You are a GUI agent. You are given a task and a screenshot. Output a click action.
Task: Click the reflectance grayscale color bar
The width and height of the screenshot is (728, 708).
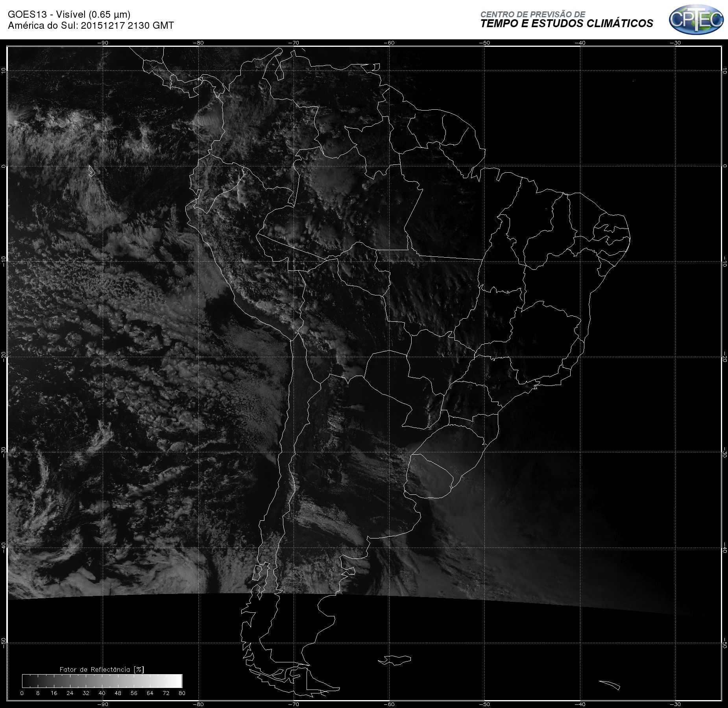102,681
